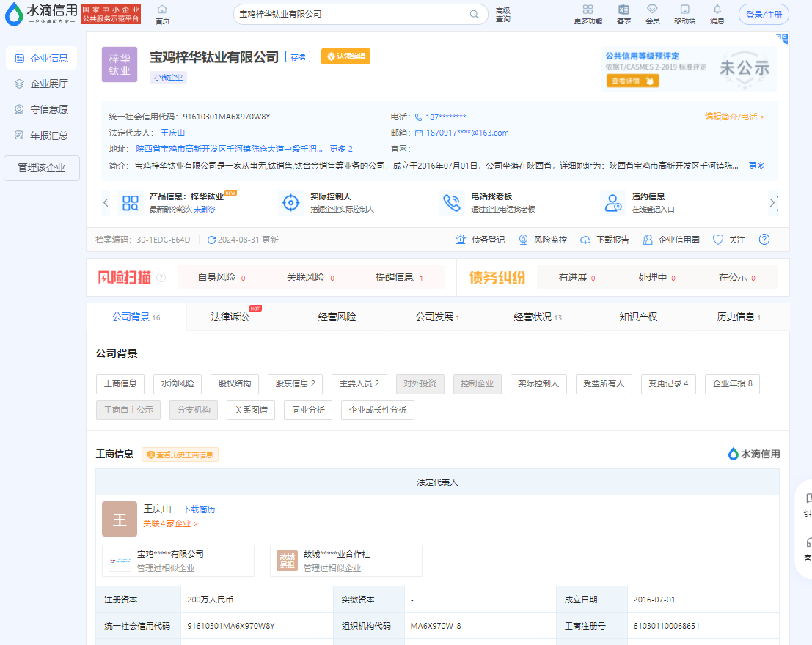Image resolution: width=812 pixels, height=645 pixels.
Task: Switch to the 公司发展 tab
Action: click(x=437, y=317)
